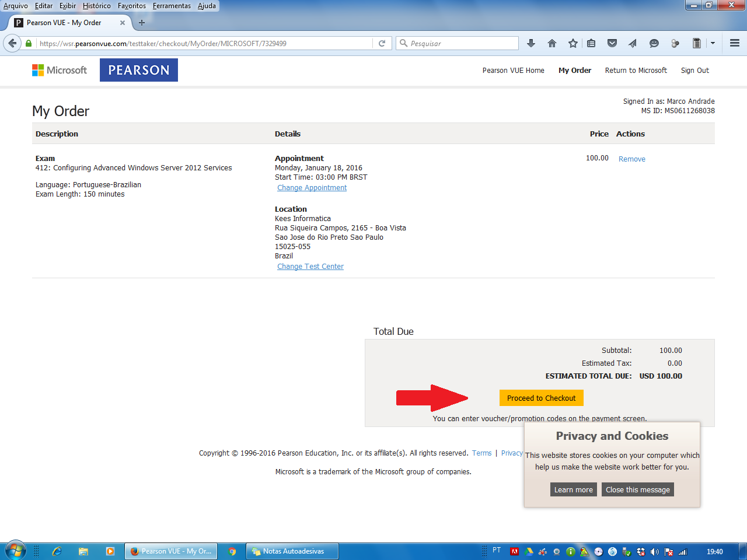747x560 pixels.
Task: Click the paper plane share icon
Action: click(x=633, y=43)
